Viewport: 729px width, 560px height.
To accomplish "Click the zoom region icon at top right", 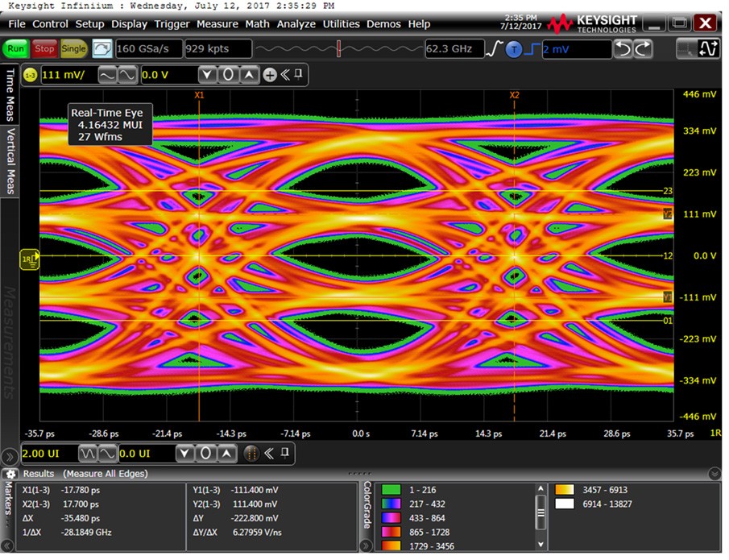I will (x=686, y=49).
